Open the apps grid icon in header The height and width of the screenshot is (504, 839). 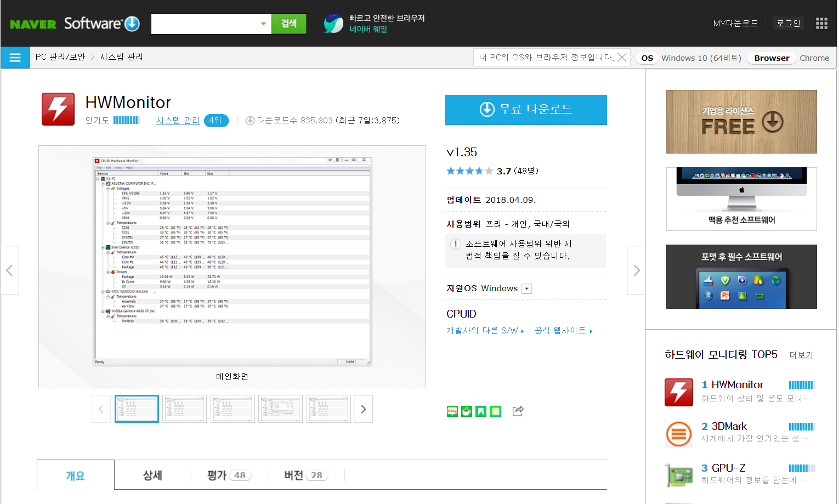click(821, 23)
